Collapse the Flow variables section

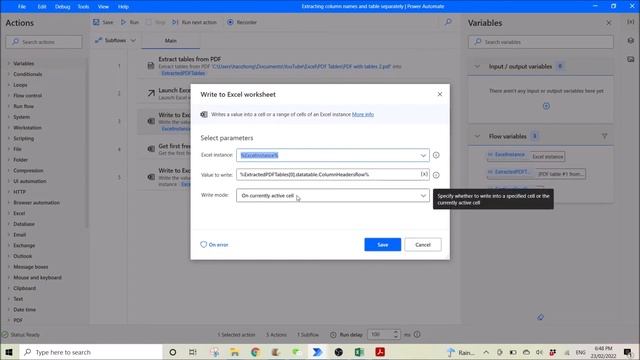(477, 136)
